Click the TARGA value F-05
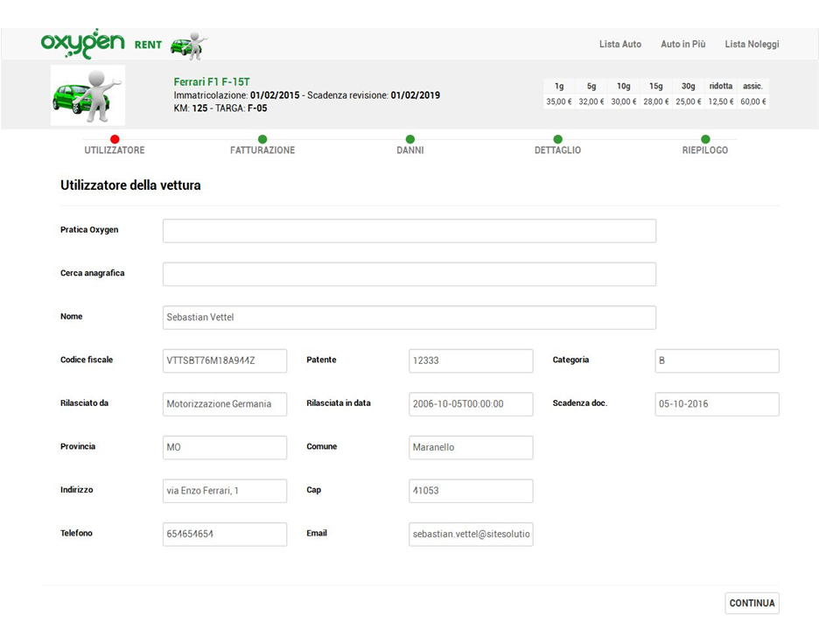 257,108
